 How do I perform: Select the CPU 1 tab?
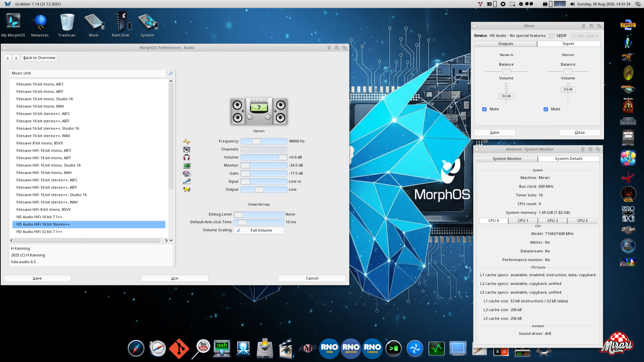(523, 221)
